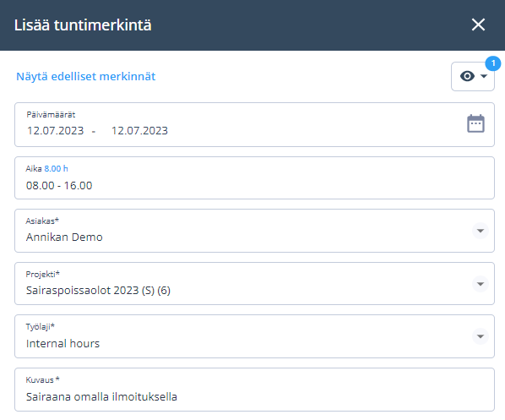Viewport: 505px width, 420px height.
Task: Select the end date 12.07.2023 field
Action: (x=139, y=131)
